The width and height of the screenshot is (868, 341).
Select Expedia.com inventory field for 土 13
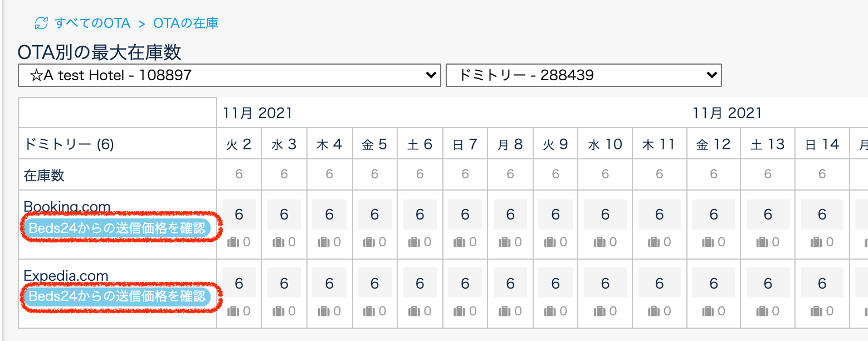coord(768,283)
